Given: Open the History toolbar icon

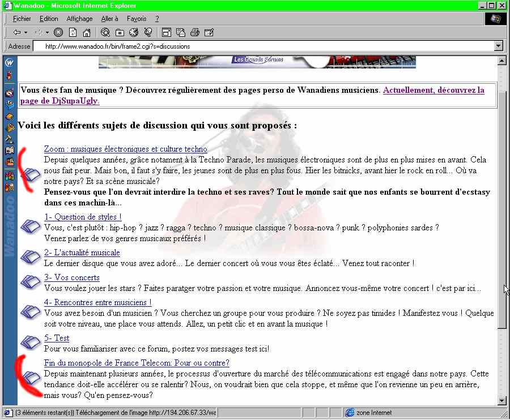Looking at the screenshot, I should point(134,32).
